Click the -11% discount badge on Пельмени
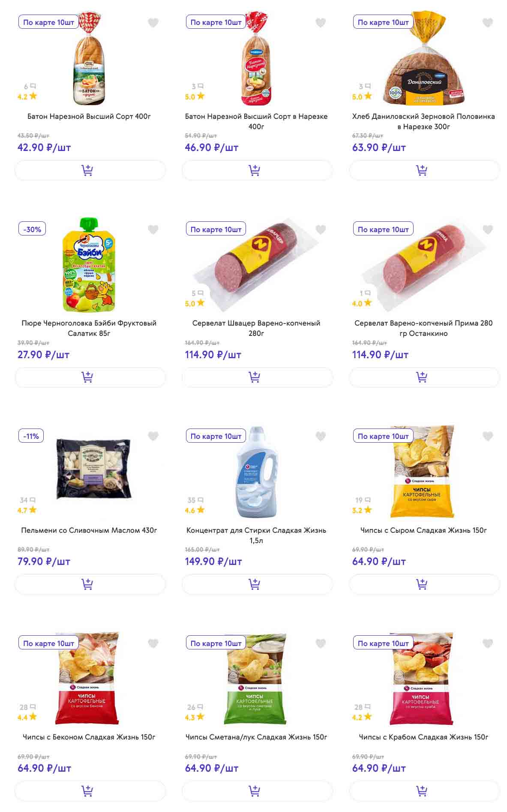 [x=31, y=436]
